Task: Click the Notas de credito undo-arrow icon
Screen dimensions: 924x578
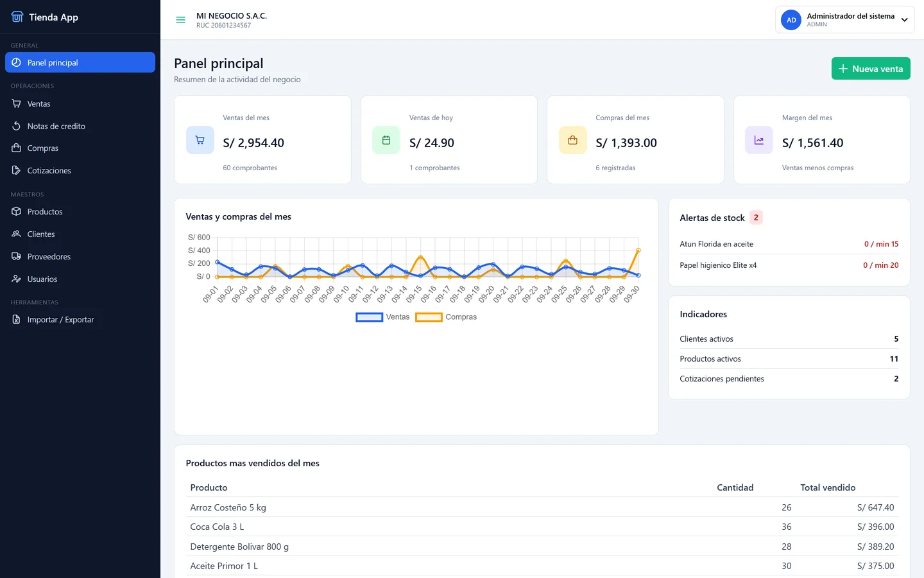Action: [17, 126]
